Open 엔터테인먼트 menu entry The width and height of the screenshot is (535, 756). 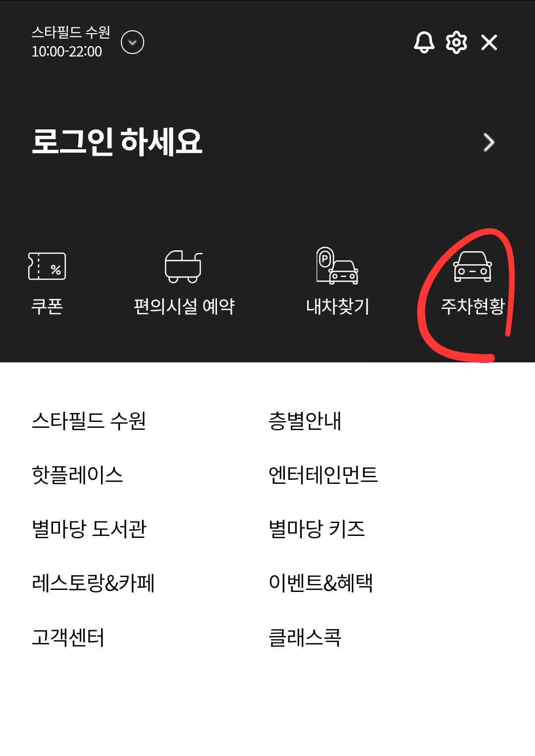tap(323, 475)
